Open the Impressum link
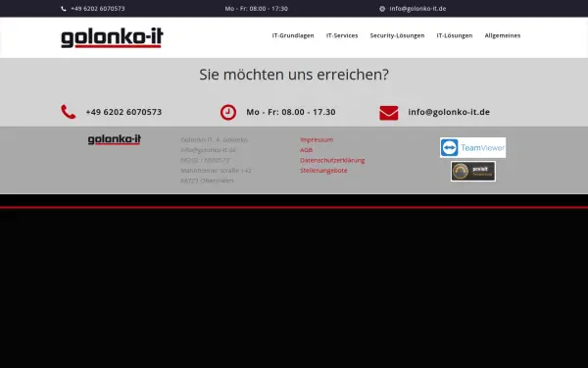Screen dimensions: 588x368 point(317,139)
